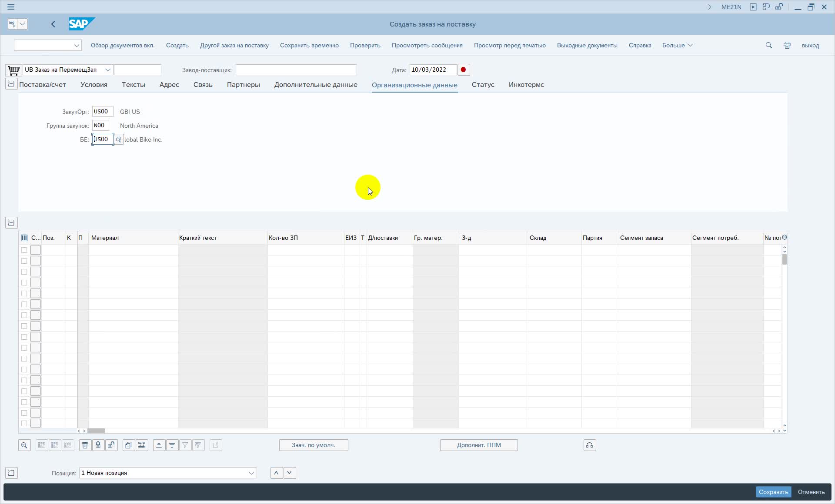The image size is (835, 504).
Task: Click the SAP logo
Action: (82, 24)
